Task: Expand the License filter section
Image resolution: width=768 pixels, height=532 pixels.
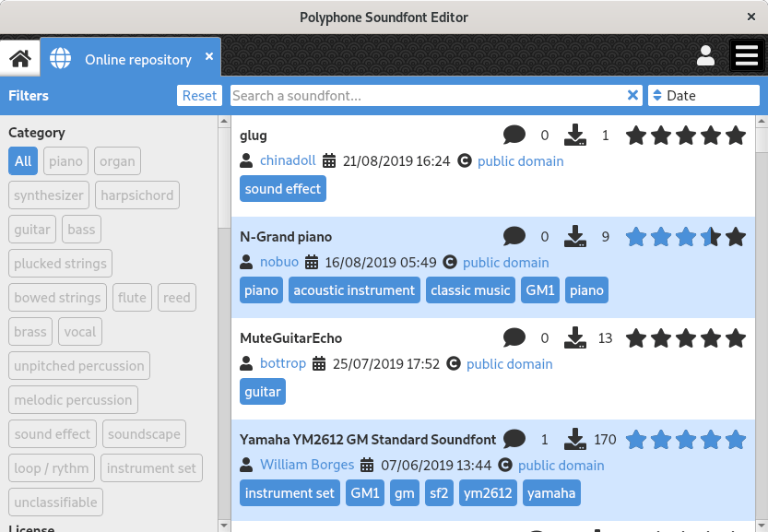Action: pyautogui.click(x=30, y=527)
